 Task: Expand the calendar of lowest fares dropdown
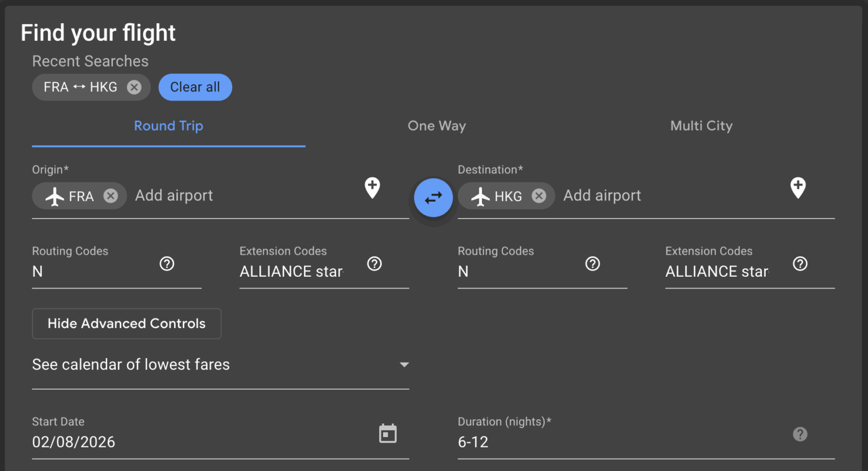tap(403, 365)
